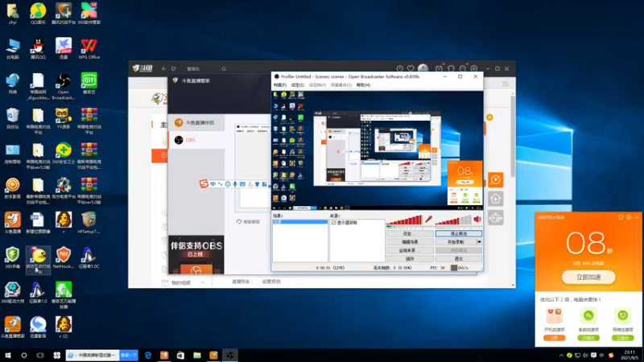Screen dimensions: 644x362
Task: Click the Douyu search magnifier icon
Action: click(224, 68)
